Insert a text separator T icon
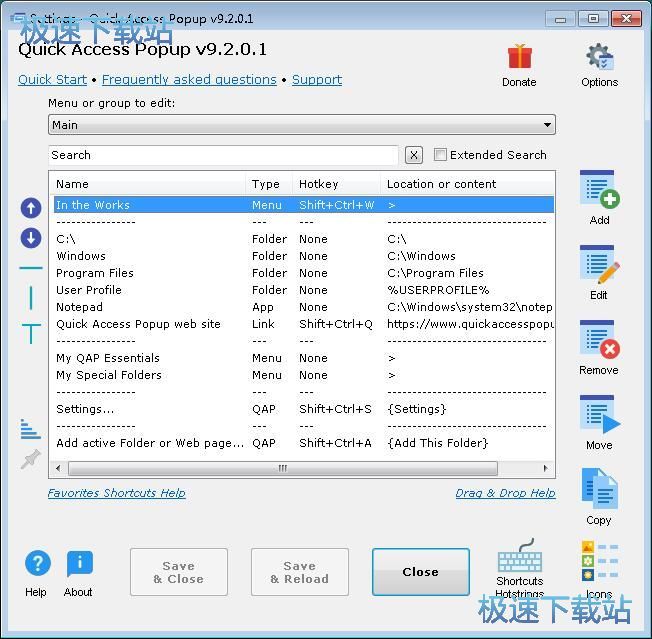Viewport: 652px width, 639px height. coord(31,333)
